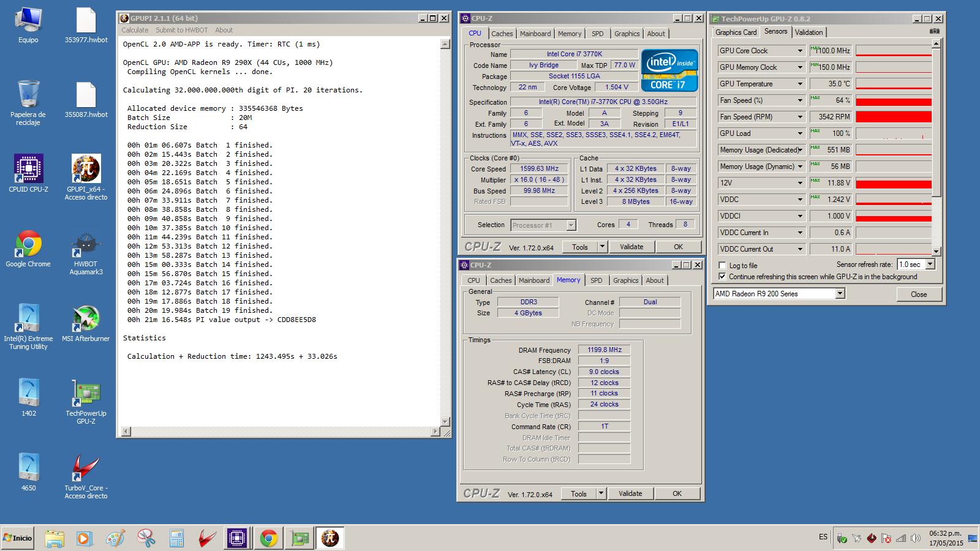Click OK in the upper CPU-Z window

point(678,247)
